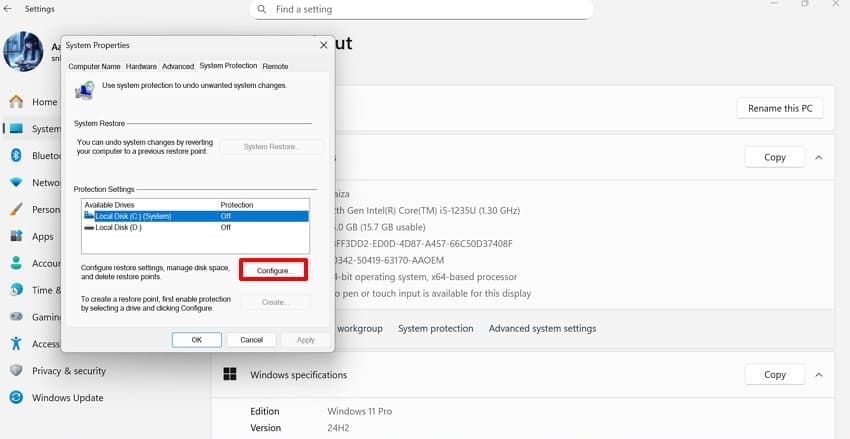Copy the device specifications

[775, 157]
